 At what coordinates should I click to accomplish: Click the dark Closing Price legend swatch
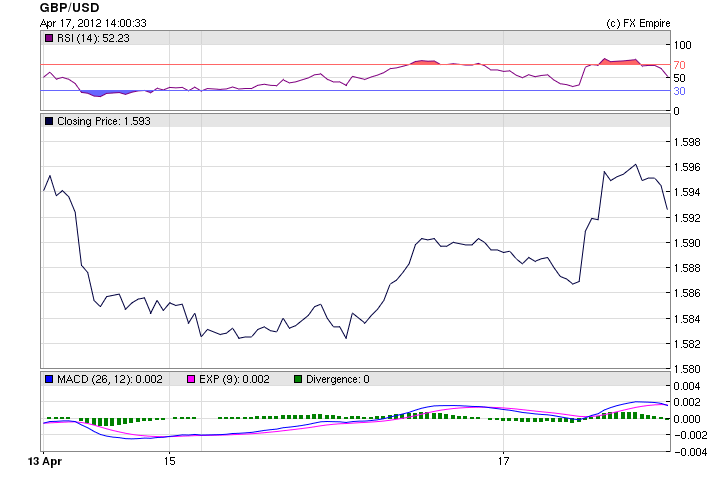coord(48,121)
